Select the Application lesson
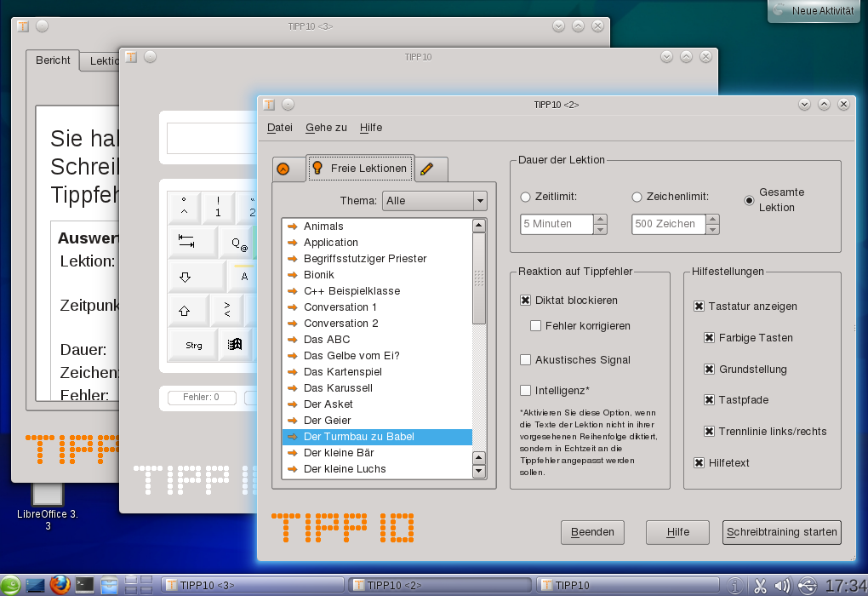Image resolution: width=868 pixels, height=596 pixels. [x=377, y=242]
